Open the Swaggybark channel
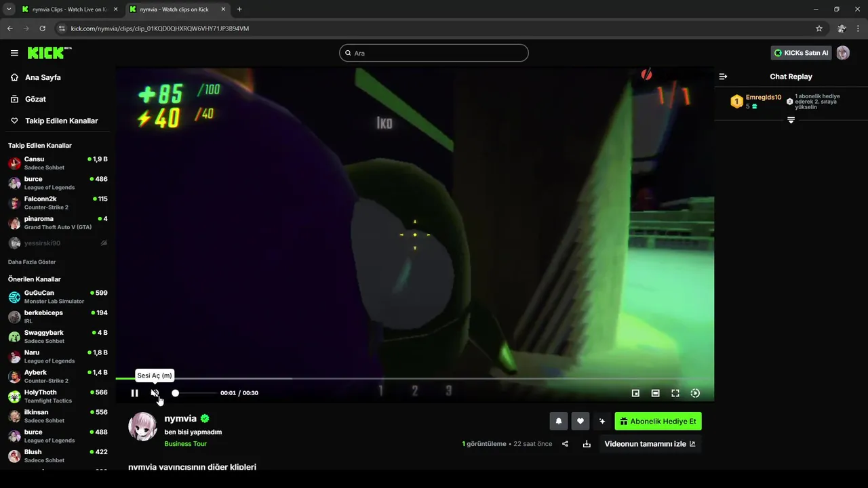Screen dimensions: 868x488 58,336
